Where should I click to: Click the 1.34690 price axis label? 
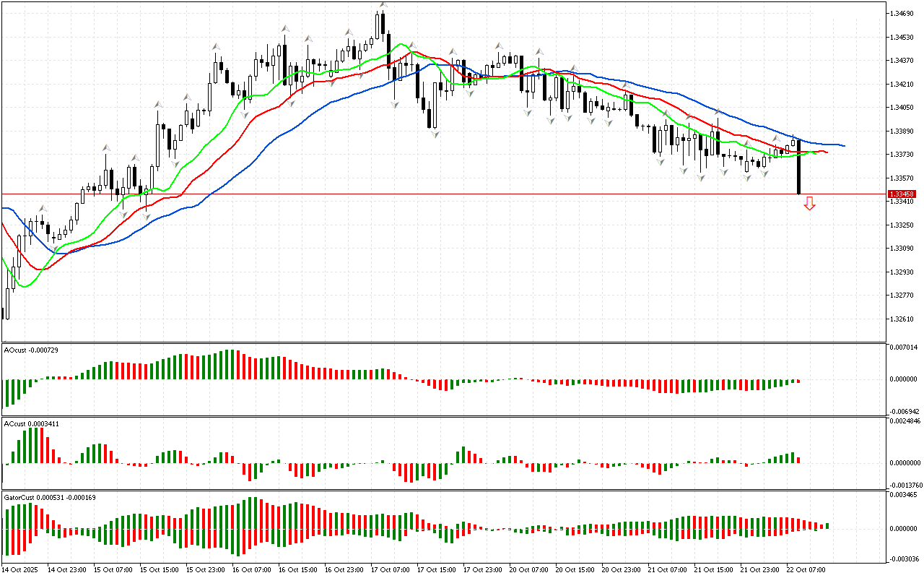[902, 14]
